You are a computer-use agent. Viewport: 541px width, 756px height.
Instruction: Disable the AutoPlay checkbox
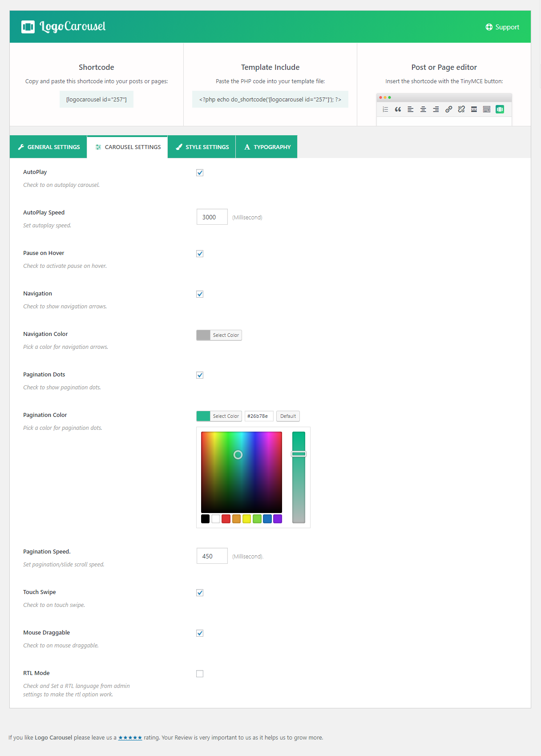[x=200, y=173]
